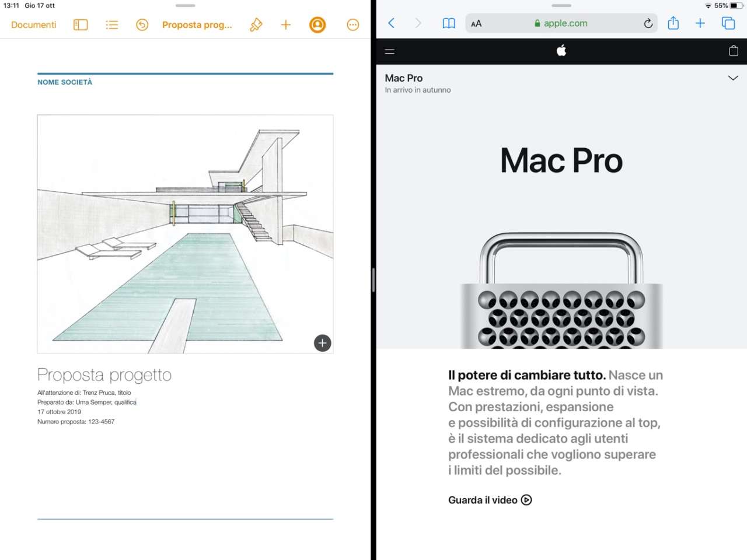Open Safari bookmarks book icon

[x=449, y=23]
